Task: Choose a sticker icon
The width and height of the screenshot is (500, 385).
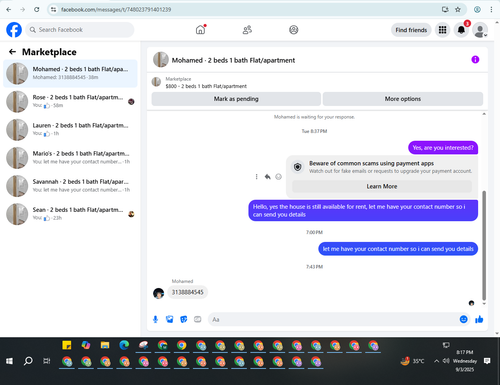Action: click(184, 319)
